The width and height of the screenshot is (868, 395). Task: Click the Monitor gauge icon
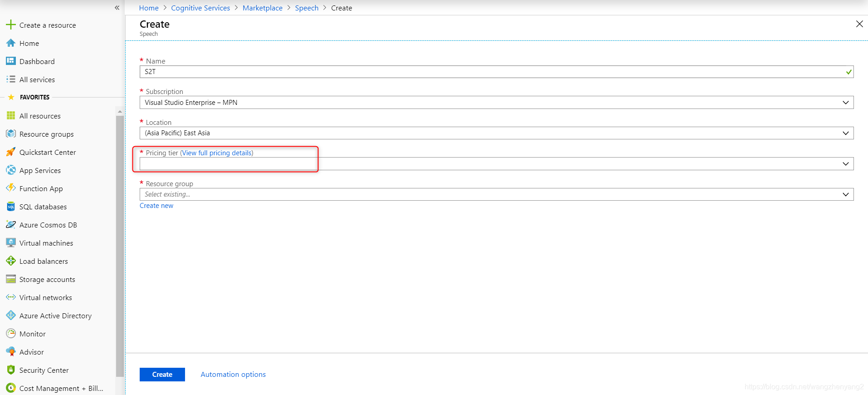pyautogui.click(x=11, y=333)
